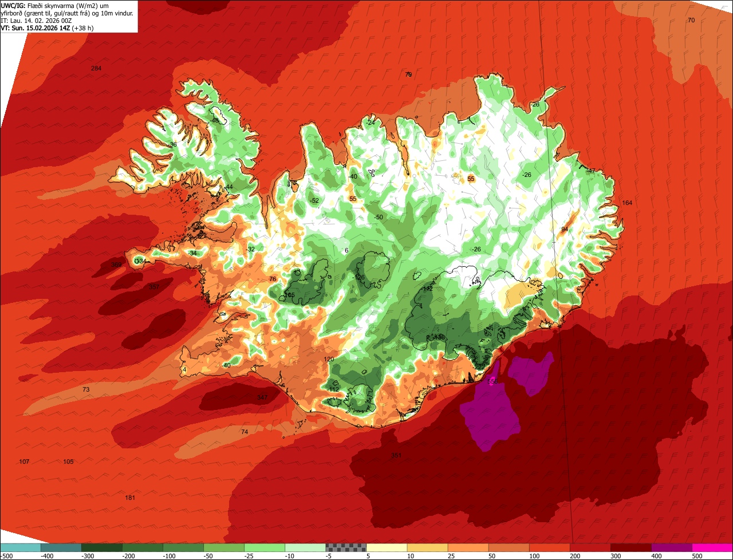Select the purple 400 to 500 legend swatch
Viewport: 733px width, 560px height.
[x=671, y=547]
